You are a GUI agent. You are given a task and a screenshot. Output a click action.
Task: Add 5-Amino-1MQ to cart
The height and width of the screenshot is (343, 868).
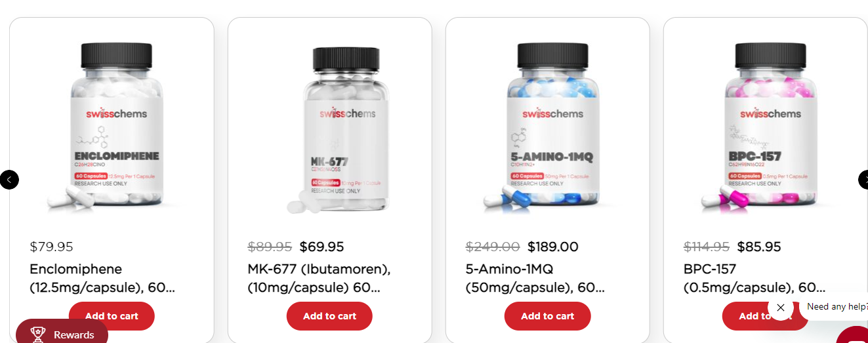pyautogui.click(x=547, y=316)
